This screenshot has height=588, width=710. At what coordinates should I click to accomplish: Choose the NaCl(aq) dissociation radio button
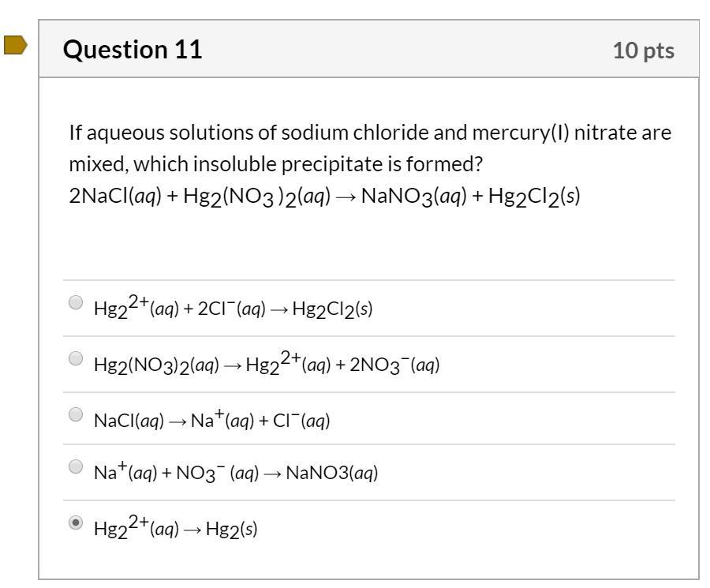coord(76,414)
